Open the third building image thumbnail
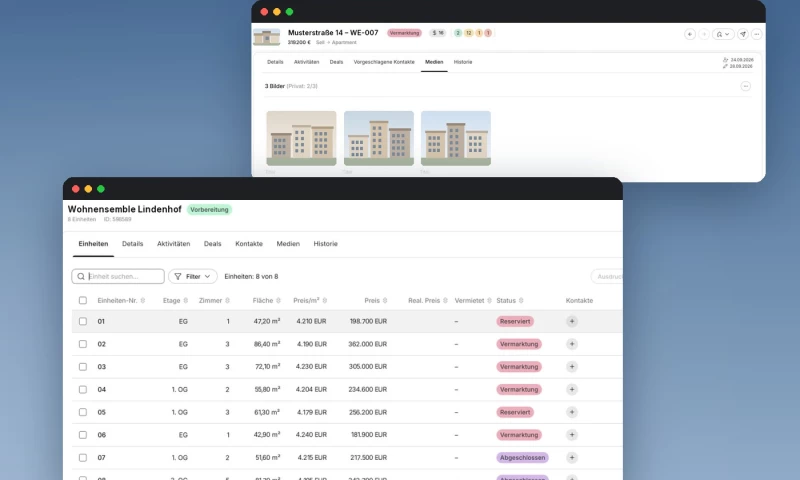Image resolution: width=800 pixels, height=480 pixels. [456, 138]
